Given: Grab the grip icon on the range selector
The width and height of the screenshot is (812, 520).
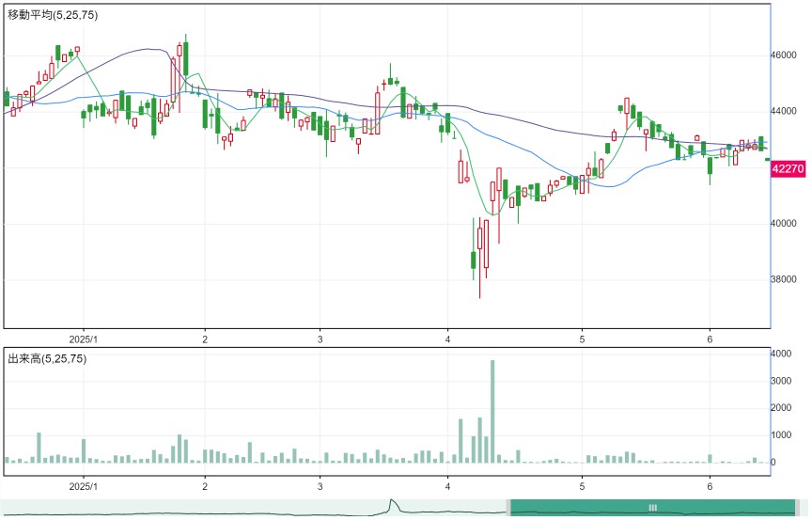Looking at the screenshot, I should click(x=652, y=508).
